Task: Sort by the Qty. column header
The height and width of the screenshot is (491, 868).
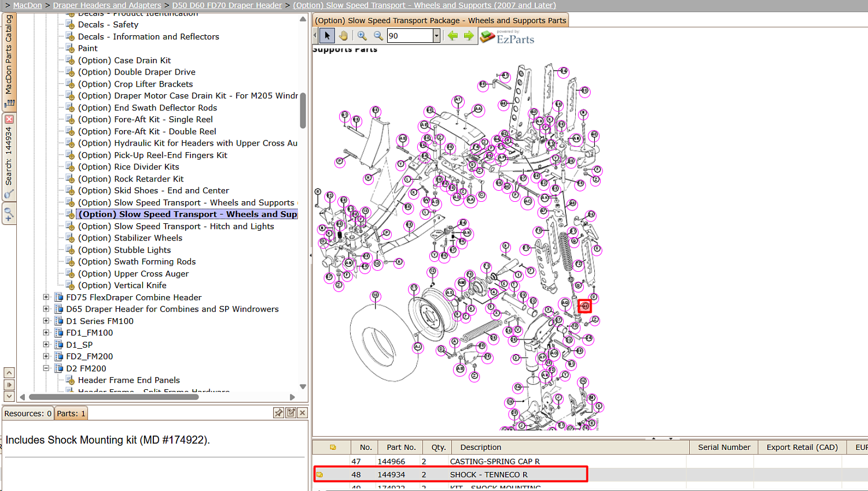Action: [x=439, y=447]
